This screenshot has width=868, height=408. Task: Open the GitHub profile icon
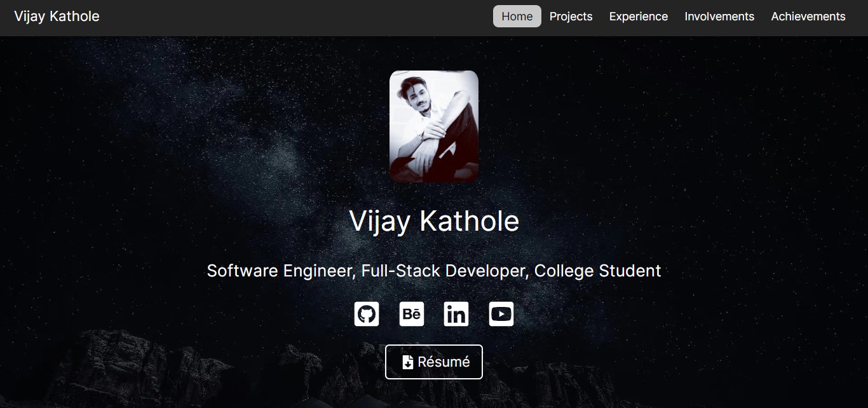coord(367,314)
